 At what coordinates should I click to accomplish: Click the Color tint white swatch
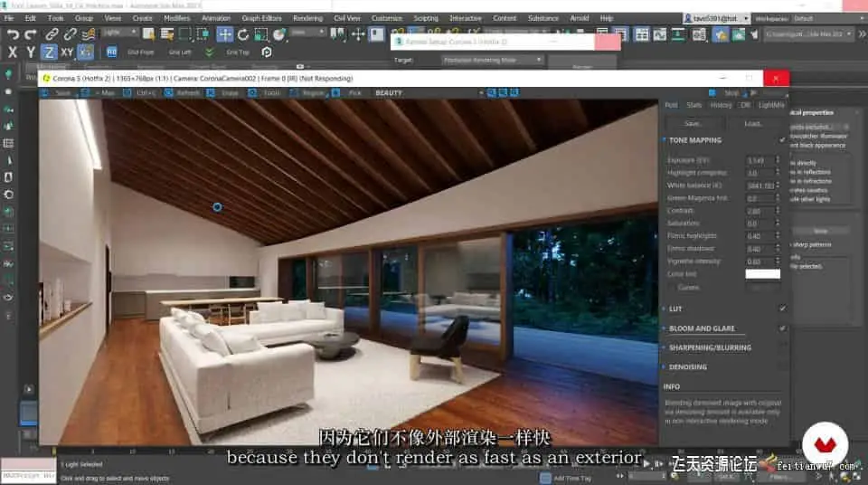coord(762,274)
